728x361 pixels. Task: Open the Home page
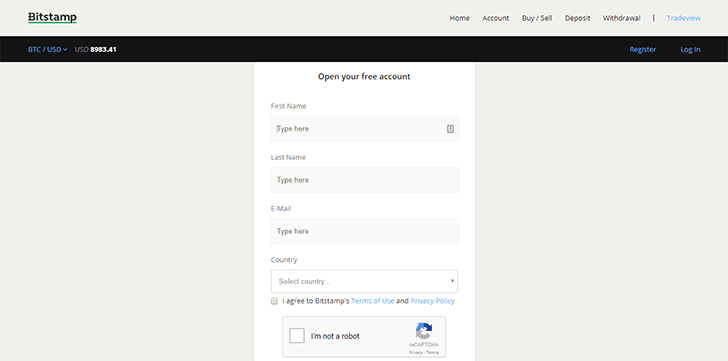pos(459,18)
